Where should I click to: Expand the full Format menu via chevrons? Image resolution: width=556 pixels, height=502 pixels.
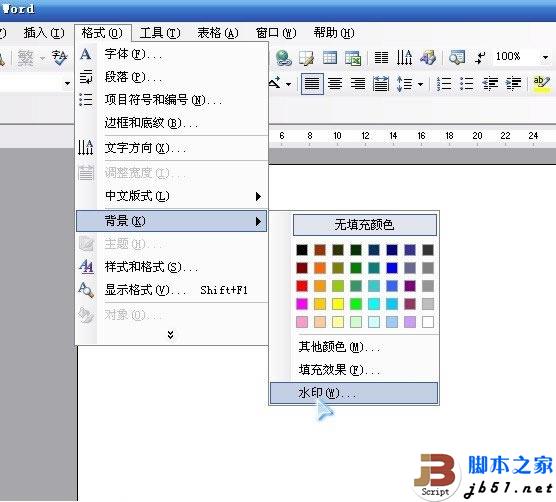point(171,335)
